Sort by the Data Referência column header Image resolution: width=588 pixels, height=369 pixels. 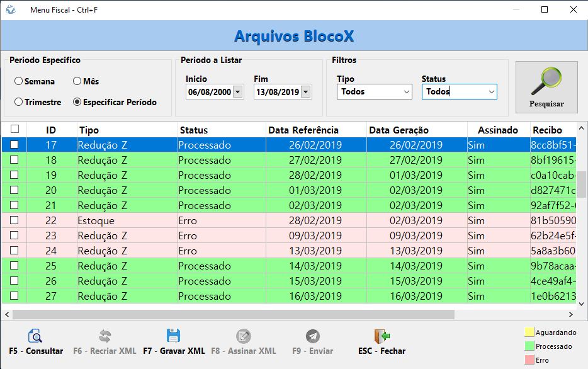303,130
